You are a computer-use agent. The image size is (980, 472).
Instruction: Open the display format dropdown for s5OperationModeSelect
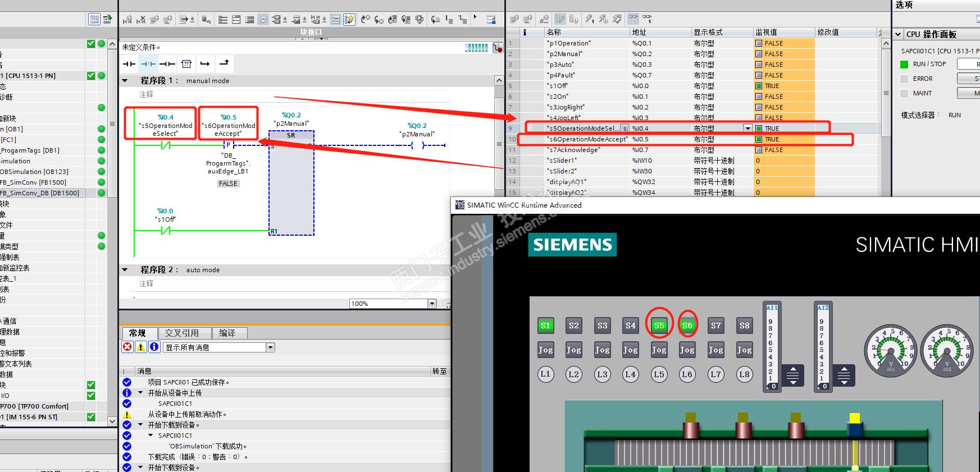pos(747,129)
